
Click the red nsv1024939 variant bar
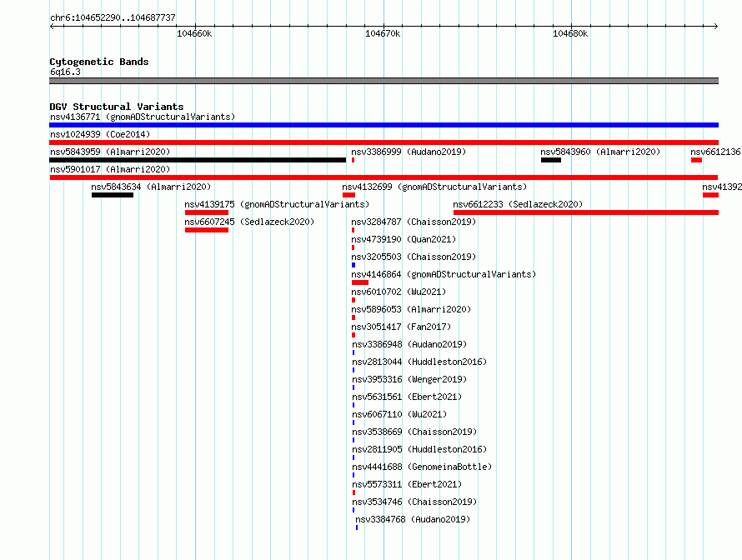384,142
